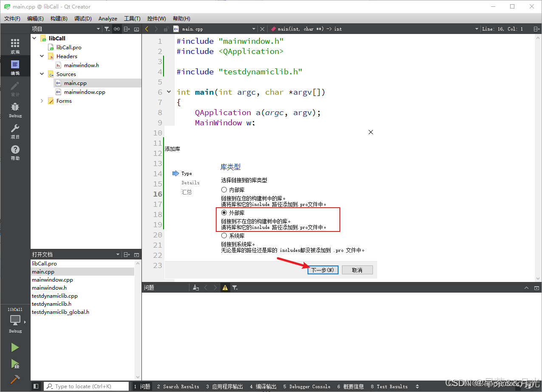Collapse the Sources folder
The height and width of the screenshot is (392, 542).
(x=42, y=74)
